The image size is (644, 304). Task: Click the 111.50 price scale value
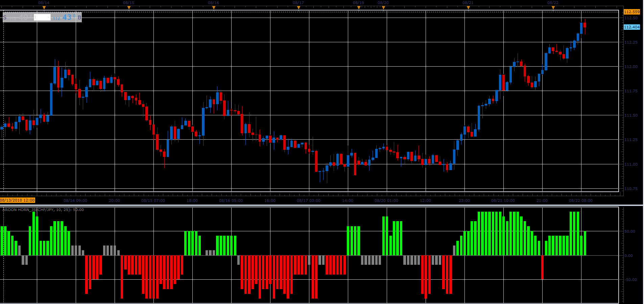631,115
